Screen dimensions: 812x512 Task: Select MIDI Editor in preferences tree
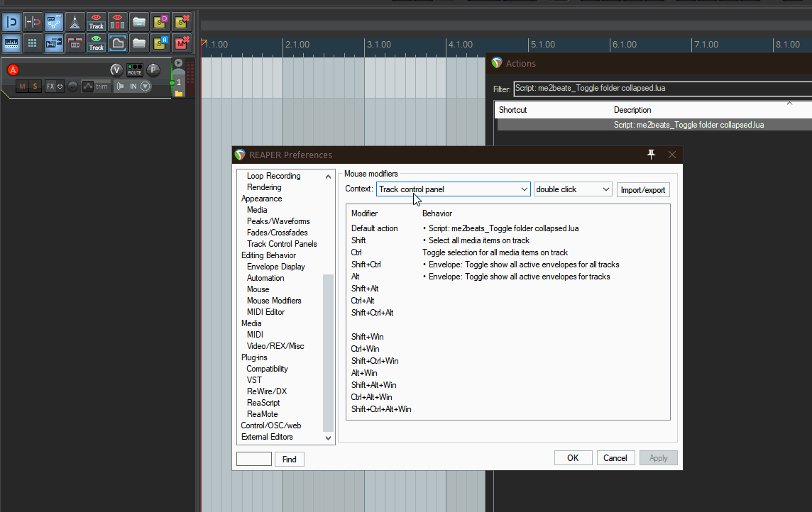click(x=265, y=312)
